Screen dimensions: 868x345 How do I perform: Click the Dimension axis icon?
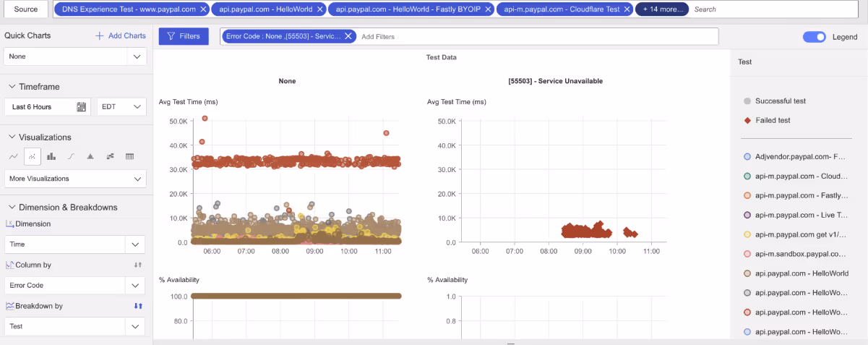(x=10, y=224)
